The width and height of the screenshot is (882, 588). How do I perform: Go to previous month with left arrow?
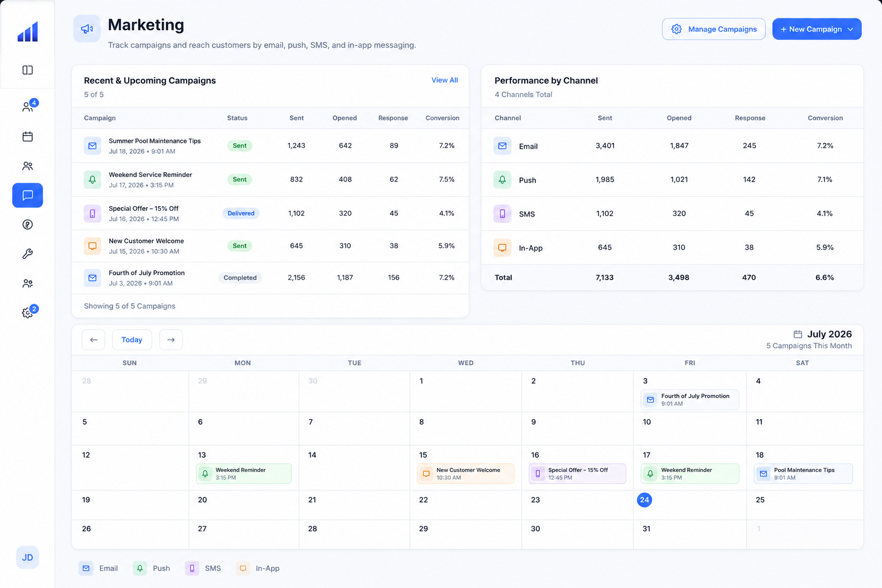[94, 340]
